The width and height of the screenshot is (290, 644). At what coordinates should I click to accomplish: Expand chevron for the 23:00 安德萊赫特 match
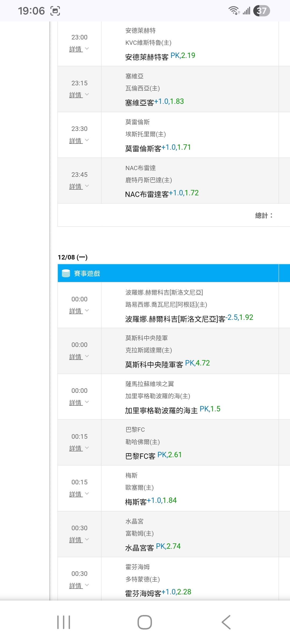[x=87, y=49]
